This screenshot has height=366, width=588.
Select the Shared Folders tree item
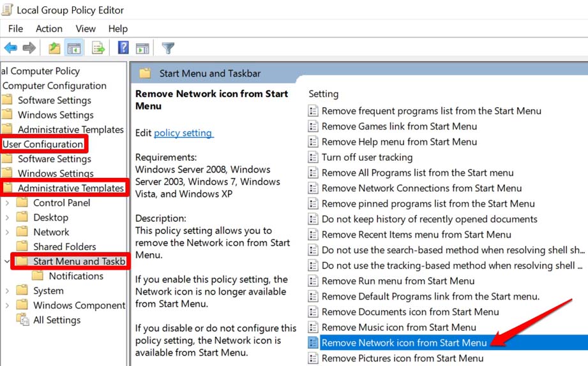64,247
